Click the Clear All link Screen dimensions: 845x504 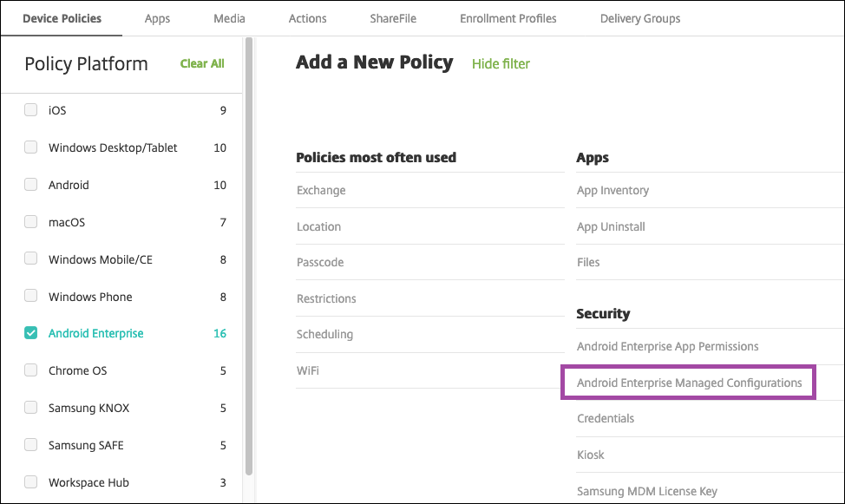coord(202,63)
